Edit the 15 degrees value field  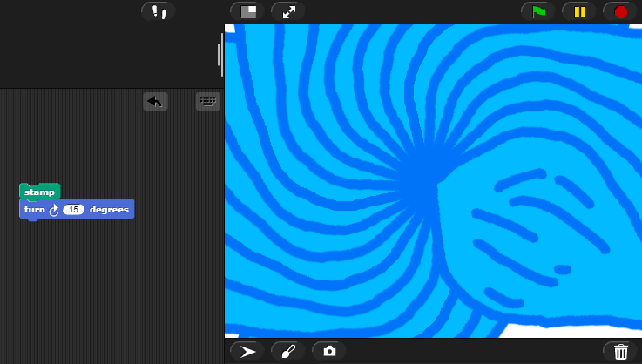click(x=74, y=210)
